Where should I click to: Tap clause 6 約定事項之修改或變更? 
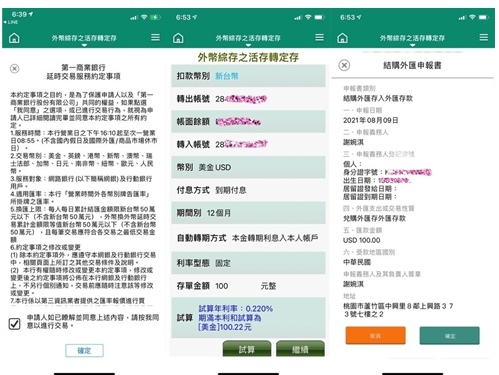45,247
